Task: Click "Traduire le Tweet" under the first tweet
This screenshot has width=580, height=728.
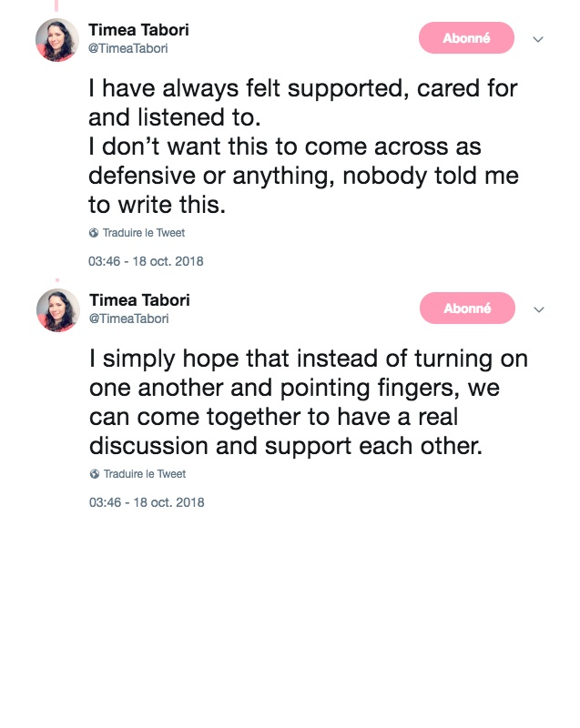Action: (x=144, y=233)
